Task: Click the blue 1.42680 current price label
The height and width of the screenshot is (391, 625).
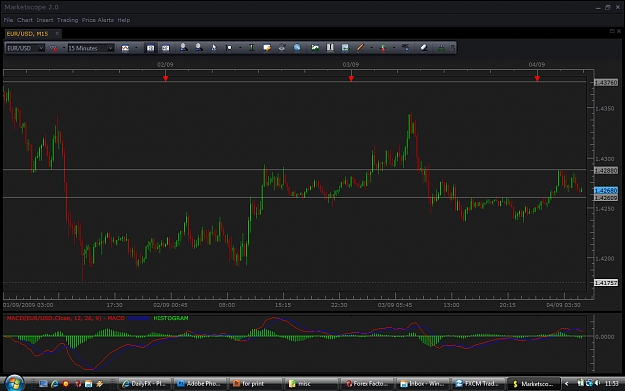Action: point(605,191)
